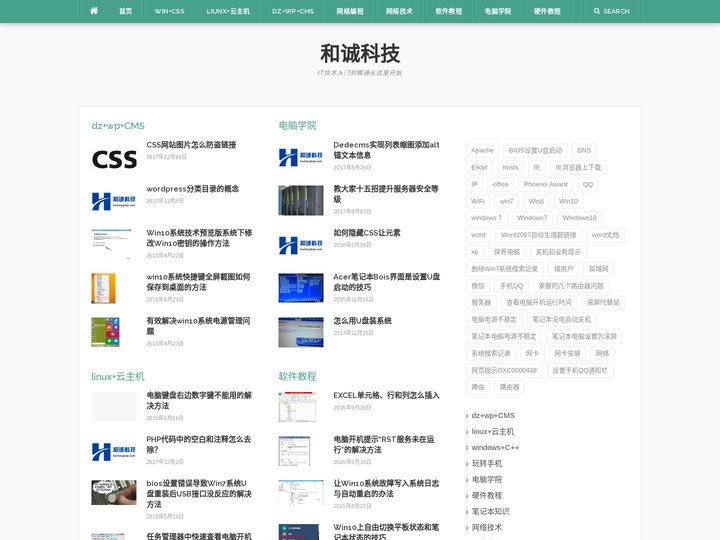This screenshot has height=540, width=720.
Task: Select the 关机却没有提示 tag
Action: 558,252
